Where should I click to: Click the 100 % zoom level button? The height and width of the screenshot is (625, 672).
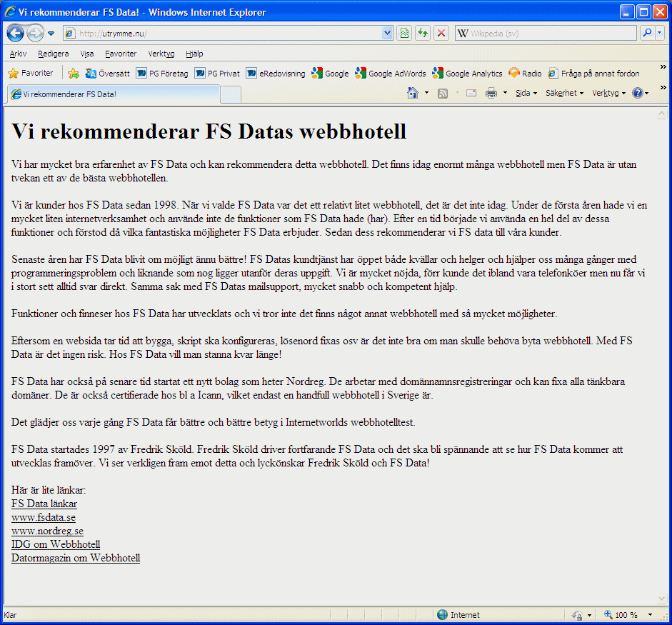pyautogui.click(x=621, y=615)
